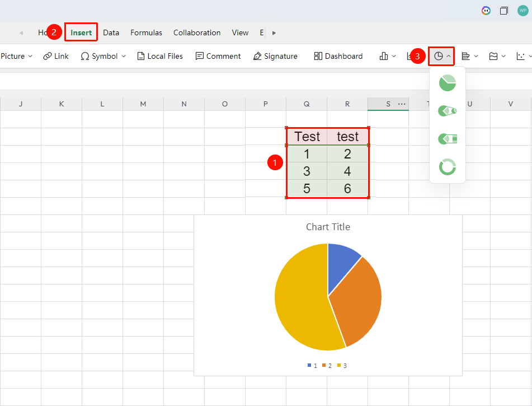This screenshot has width=532, height=406.
Task: Expand the column chart dropdown arrow
Action: tap(394, 56)
